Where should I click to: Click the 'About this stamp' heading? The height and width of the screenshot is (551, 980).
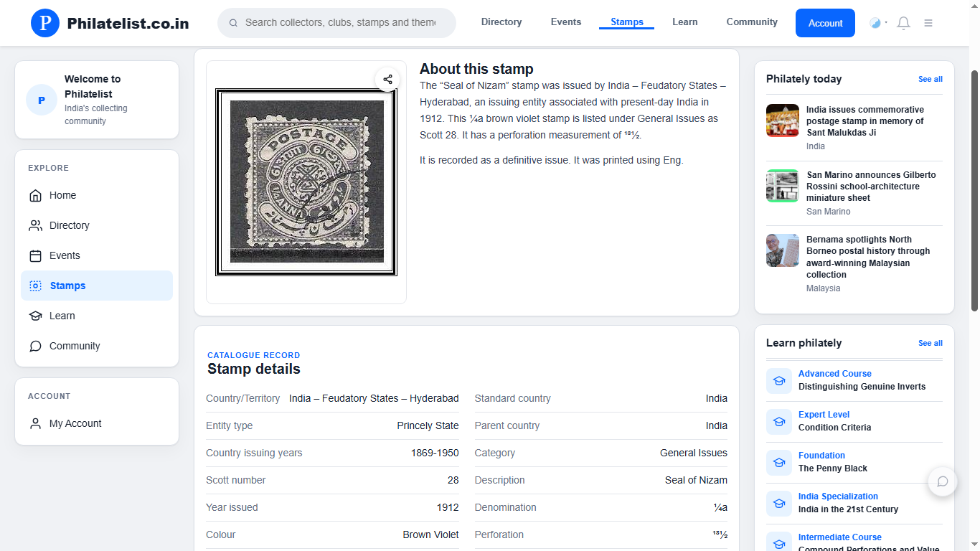pos(476,69)
